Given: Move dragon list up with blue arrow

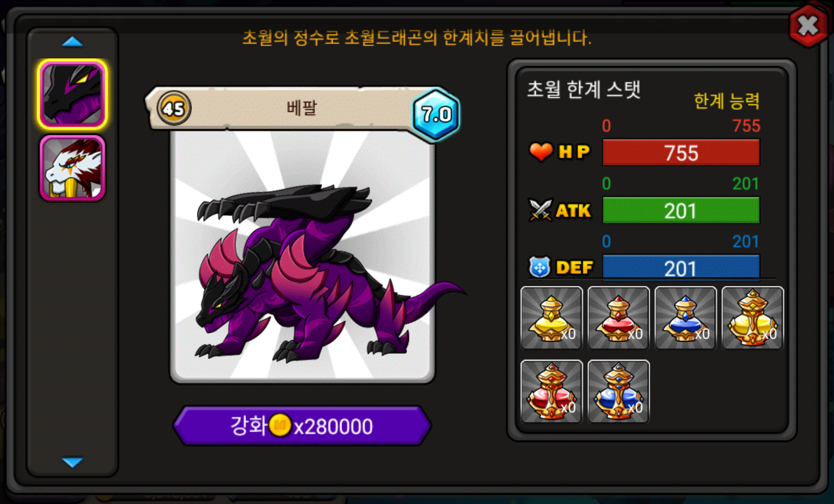Looking at the screenshot, I should (72, 42).
